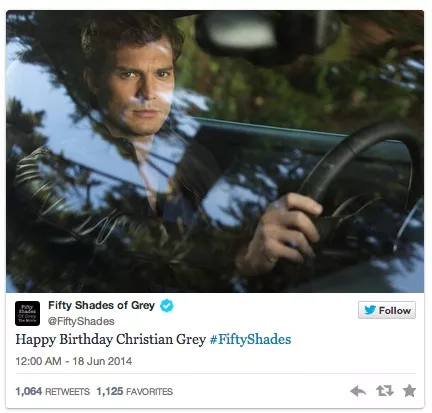Image resolution: width=432 pixels, height=413 pixels.
Task: View the 1,064 retweets count
Action: (29, 391)
